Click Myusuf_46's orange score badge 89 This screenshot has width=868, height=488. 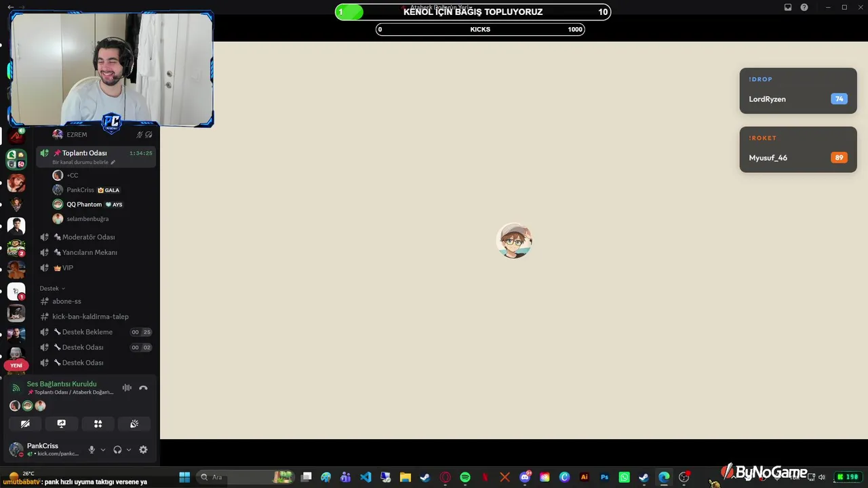(839, 158)
